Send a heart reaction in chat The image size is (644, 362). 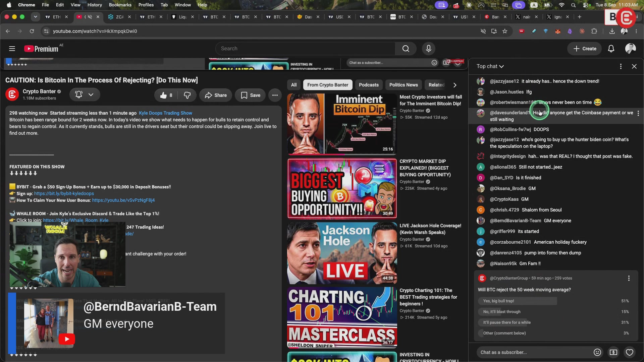pyautogui.click(x=630, y=352)
